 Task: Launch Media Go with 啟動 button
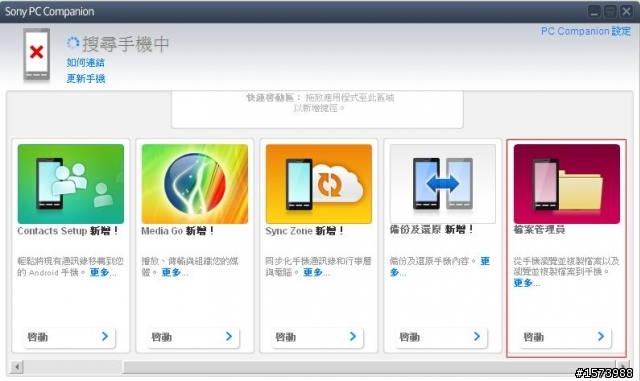click(193, 337)
